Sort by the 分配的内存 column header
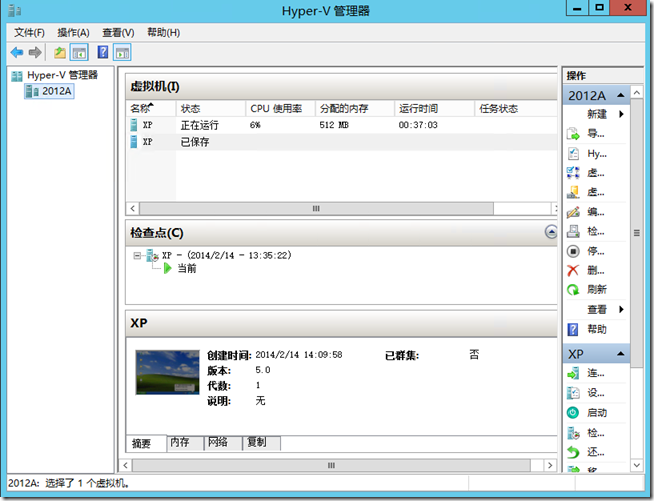Image resolution: width=654 pixels, height=501 pixels. [355, 108]
